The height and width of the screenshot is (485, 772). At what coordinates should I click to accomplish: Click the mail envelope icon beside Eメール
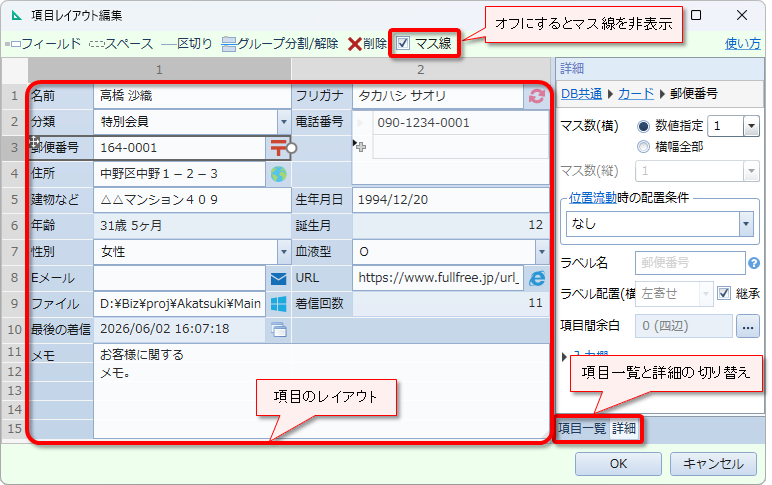(x=278, y=278)
